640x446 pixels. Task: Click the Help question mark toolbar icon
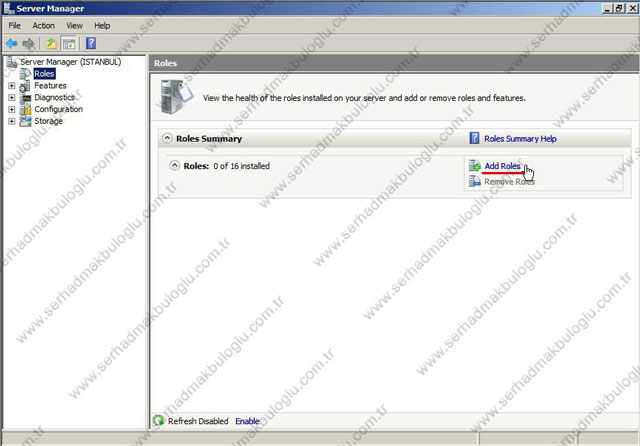click(91, 43)
